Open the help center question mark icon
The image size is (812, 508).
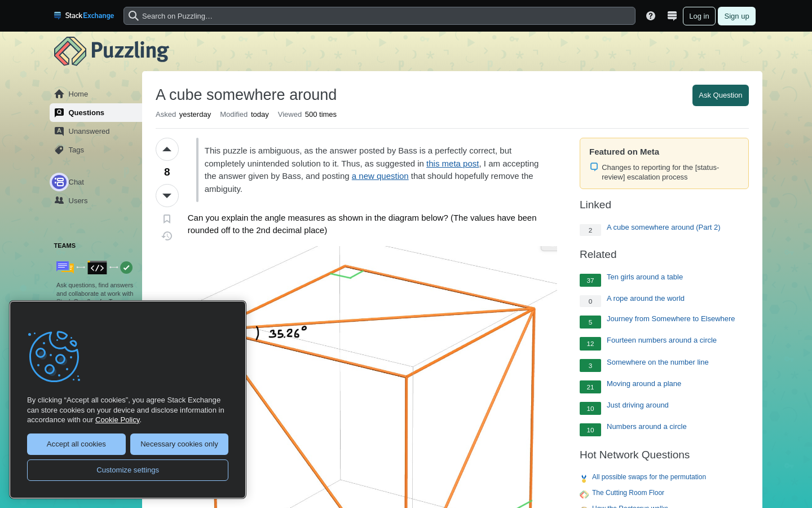[x=651, y=16]
